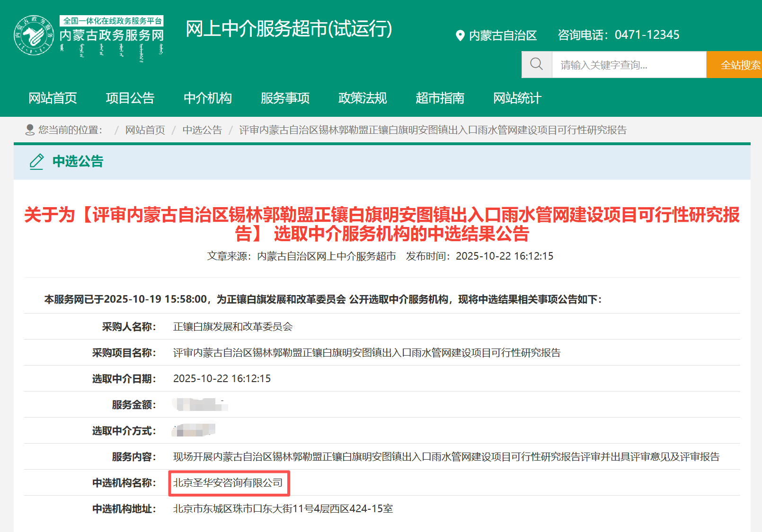View the 网站统计 page

click(x=516, y=98)
